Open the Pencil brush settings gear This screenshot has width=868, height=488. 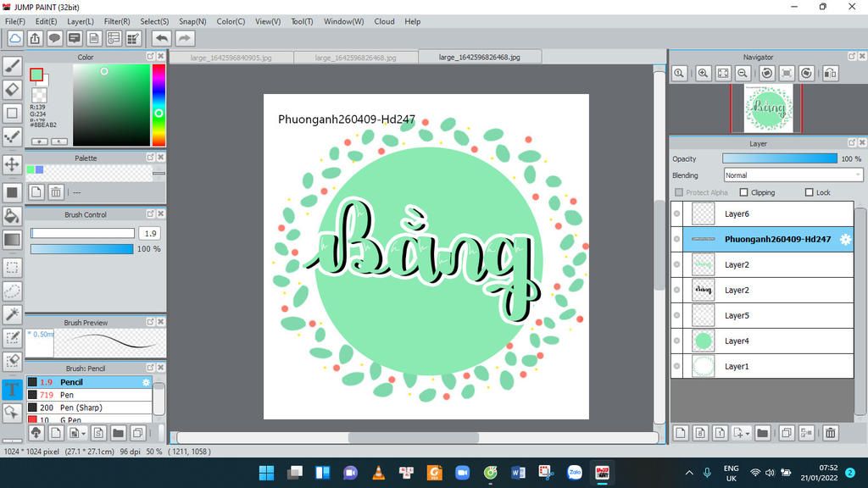[x=146, y=382]
